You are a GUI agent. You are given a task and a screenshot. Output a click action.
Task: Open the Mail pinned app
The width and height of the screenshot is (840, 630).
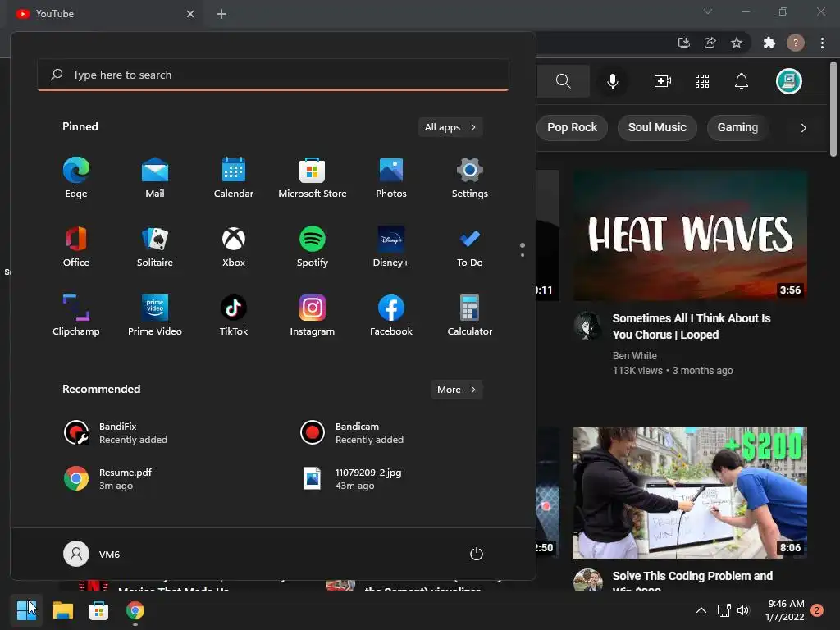pos(155,178)
